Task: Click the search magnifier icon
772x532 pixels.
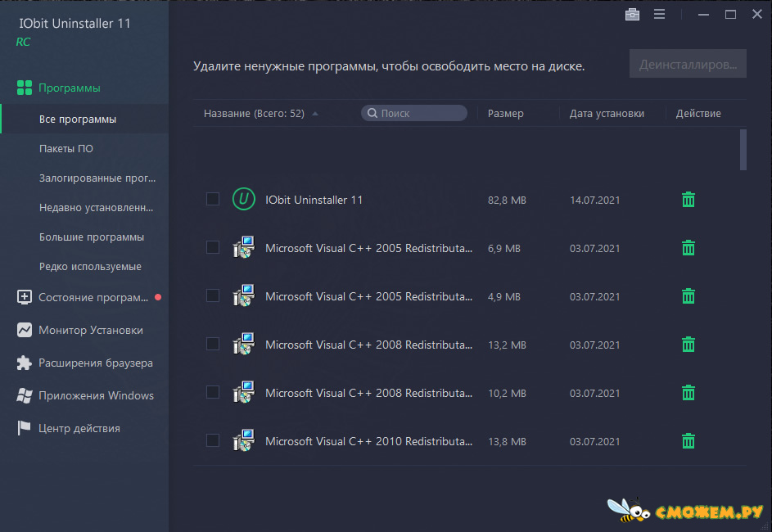Action: pos(372,113)
